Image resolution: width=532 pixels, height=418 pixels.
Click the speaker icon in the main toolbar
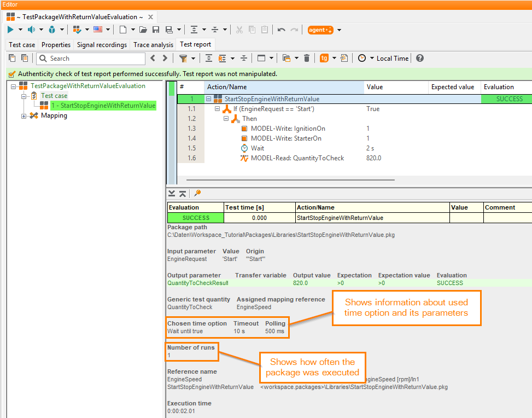coord(31,30)
